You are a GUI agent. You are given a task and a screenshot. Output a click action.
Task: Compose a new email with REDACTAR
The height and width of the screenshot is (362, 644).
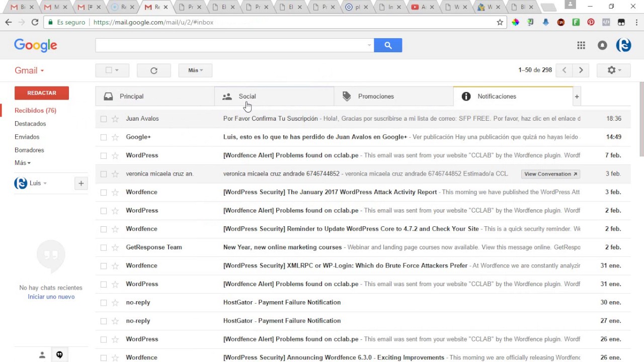42,93
